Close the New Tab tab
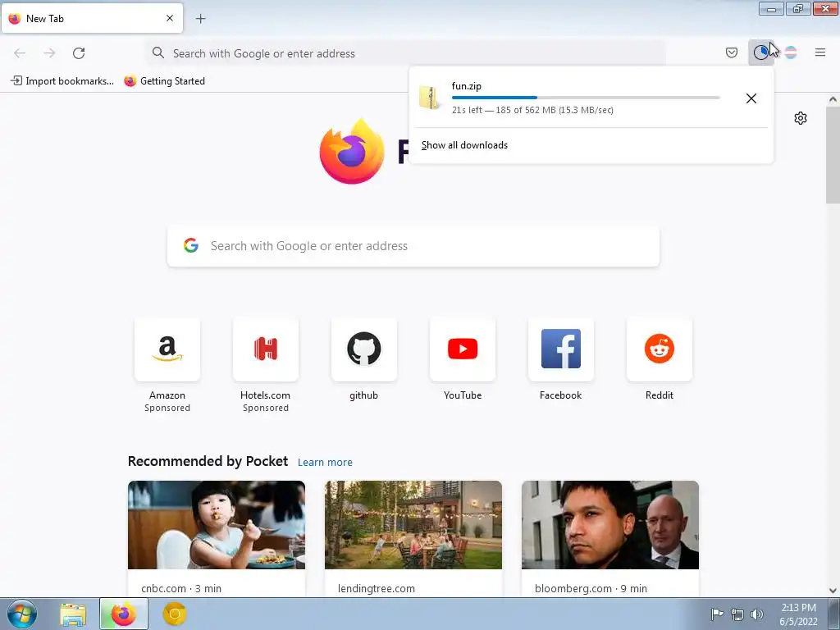 170,18
